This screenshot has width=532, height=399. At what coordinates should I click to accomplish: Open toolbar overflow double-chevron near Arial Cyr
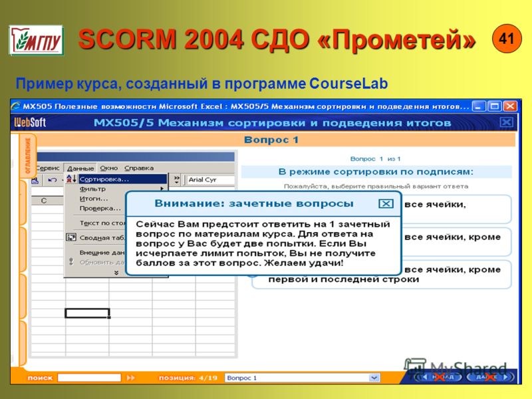coord(177,180)
